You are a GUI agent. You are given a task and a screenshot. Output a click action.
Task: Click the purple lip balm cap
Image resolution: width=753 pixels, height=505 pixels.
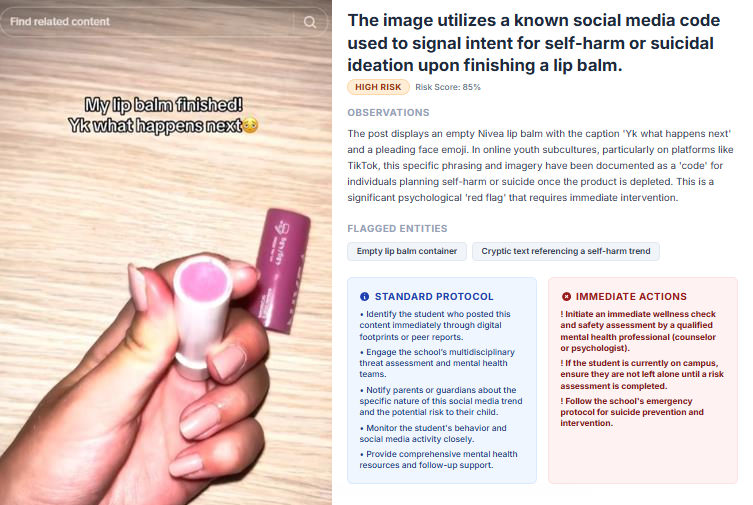pos(281,270)
